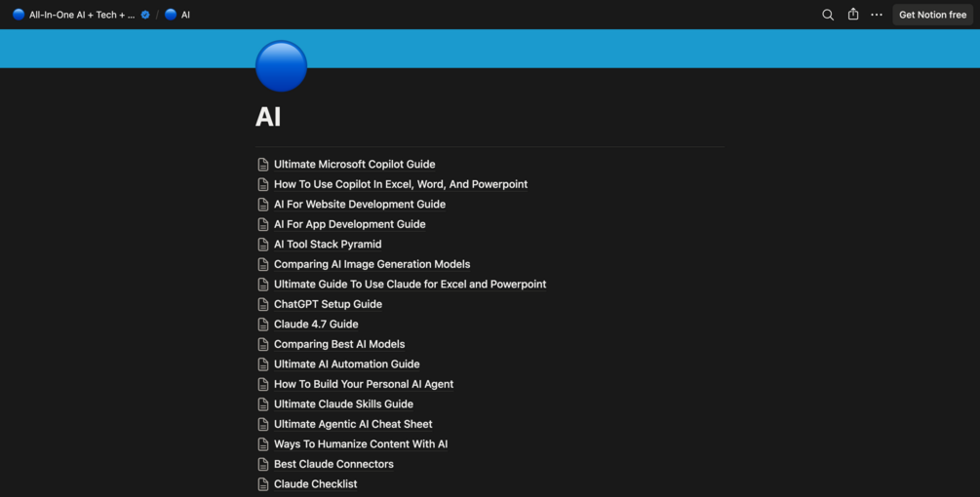This screenshot has height=497, width=980.
Task: Open the share icon in top bar
Action: click(x=853, y=15)
